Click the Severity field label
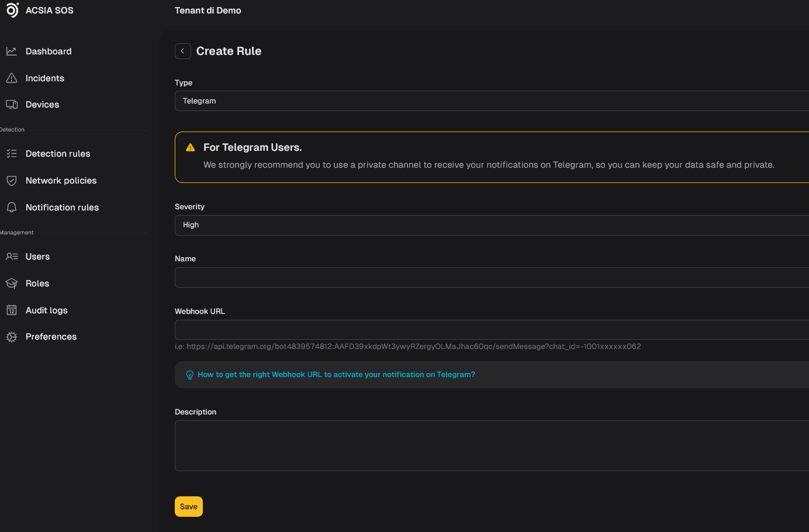This screenshot has height=532, width=809. point(189,207)
